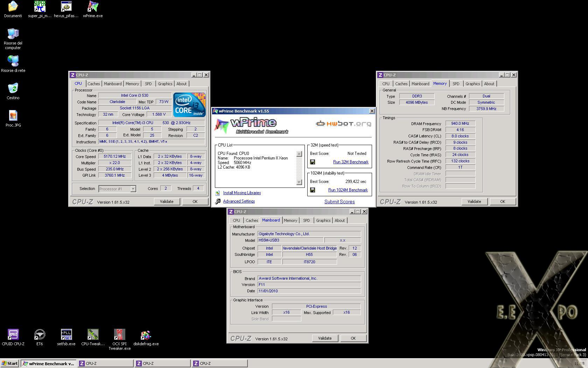Click the DRAM Frequency value field
This screenshot has height=368, width=588.
pos(460,123)
